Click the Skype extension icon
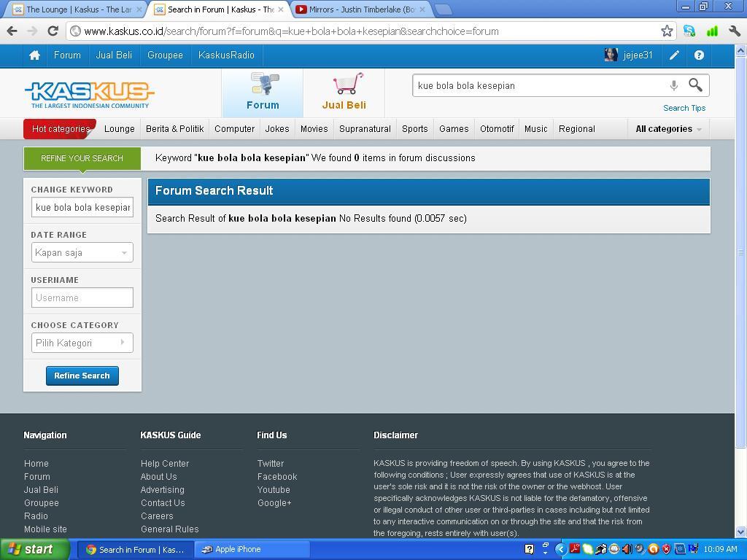 689,31
